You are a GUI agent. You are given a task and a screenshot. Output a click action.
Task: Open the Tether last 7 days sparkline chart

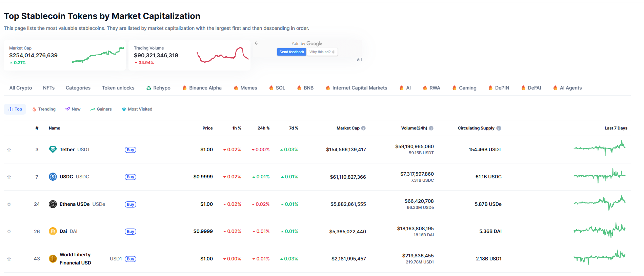point(600,148)
